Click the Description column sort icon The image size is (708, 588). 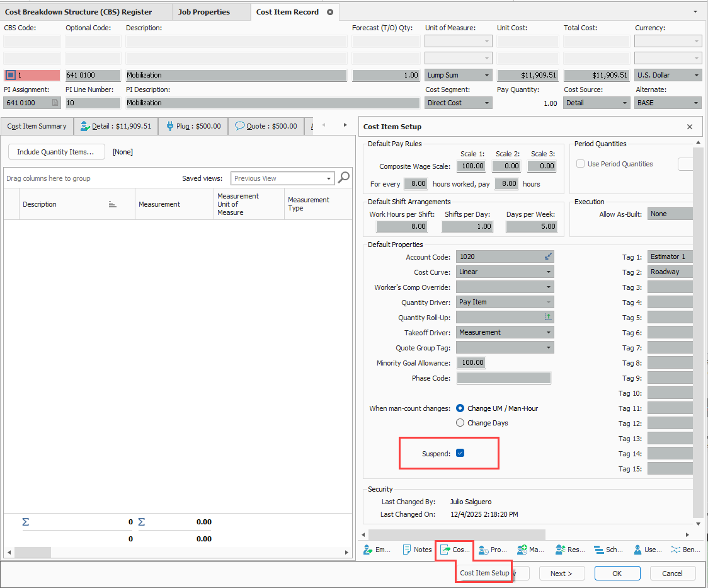[x=113, y=204]
